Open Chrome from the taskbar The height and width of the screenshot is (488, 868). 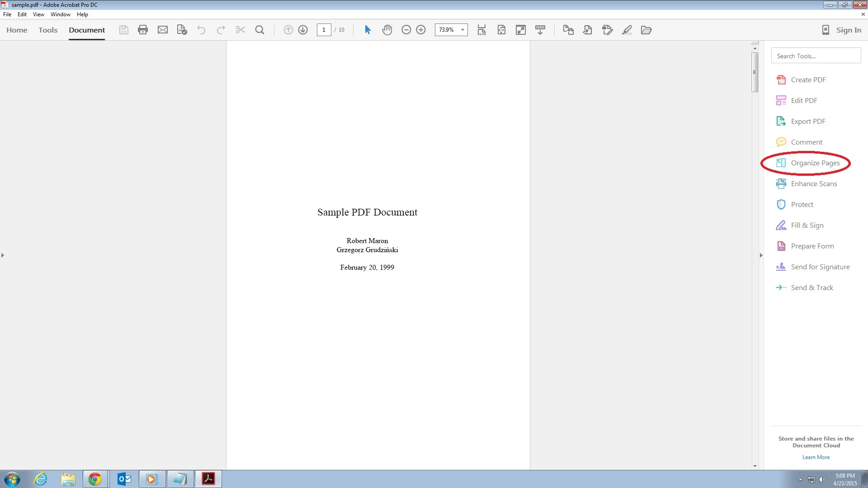click(95, 479)
